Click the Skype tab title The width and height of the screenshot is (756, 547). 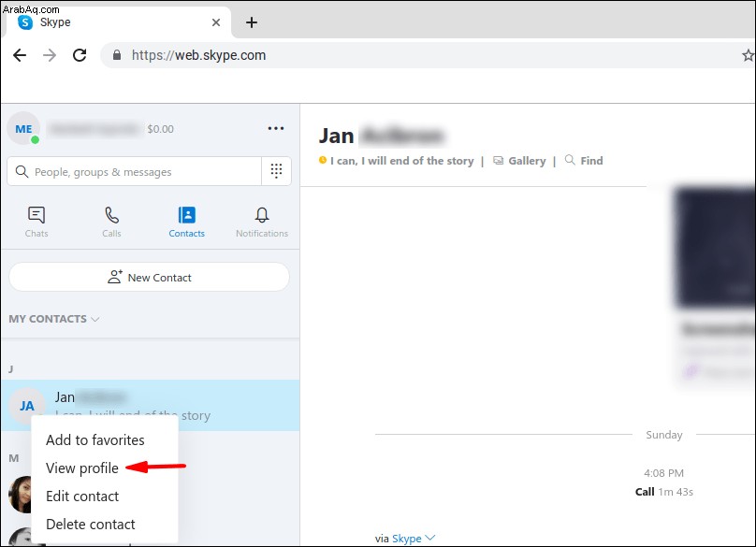click(55, 22)
